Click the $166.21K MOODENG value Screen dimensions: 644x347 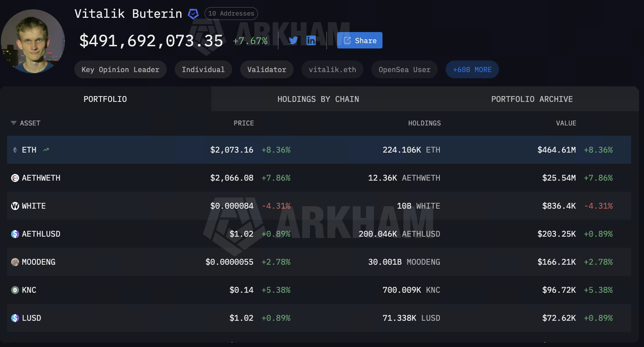pos(556,262)
